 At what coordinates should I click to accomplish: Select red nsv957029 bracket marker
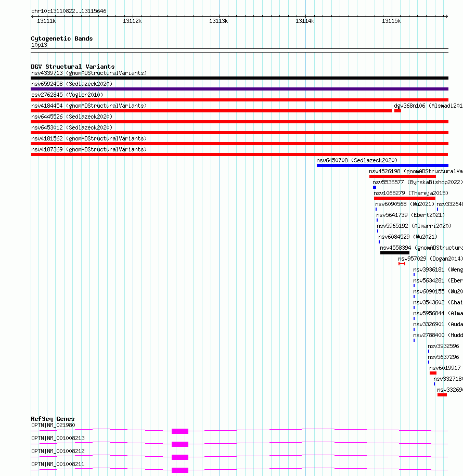[402, 264]
